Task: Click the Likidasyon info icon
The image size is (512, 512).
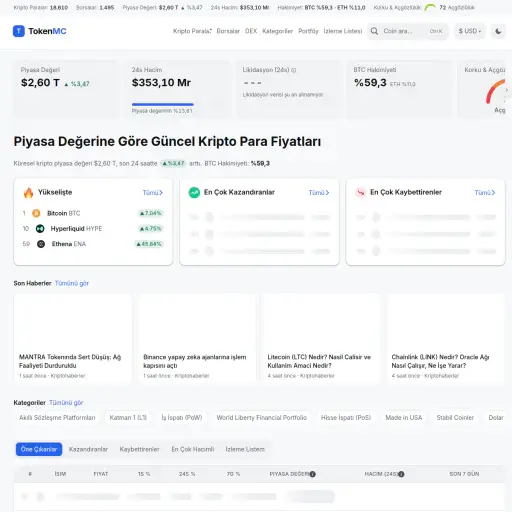Action: 294,70
